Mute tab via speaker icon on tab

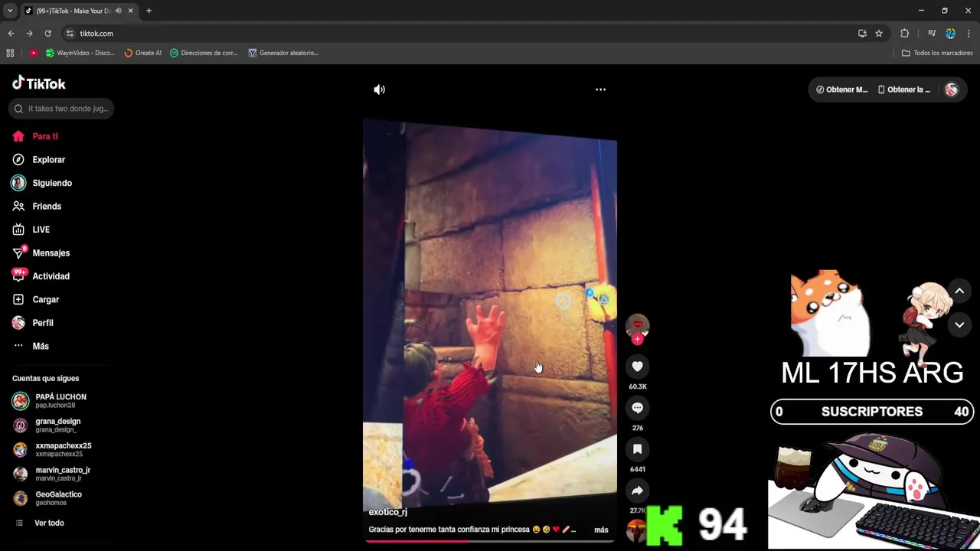[x=119, y=11]
